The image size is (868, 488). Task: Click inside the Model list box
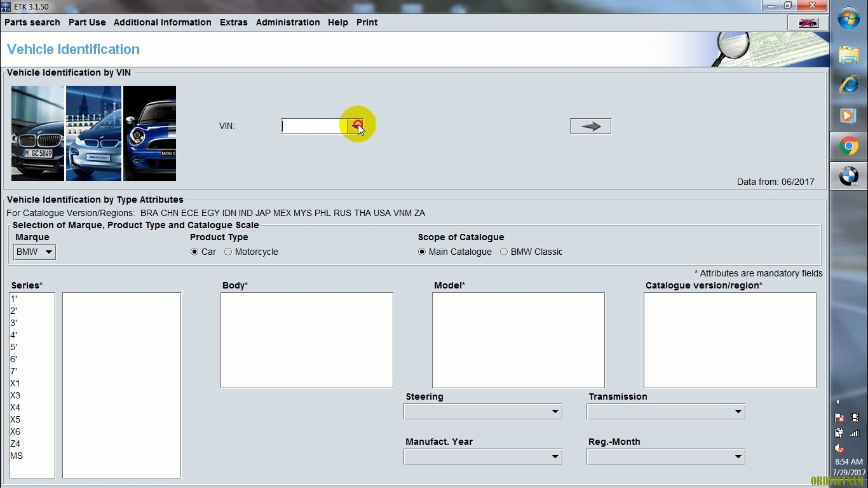519,340
